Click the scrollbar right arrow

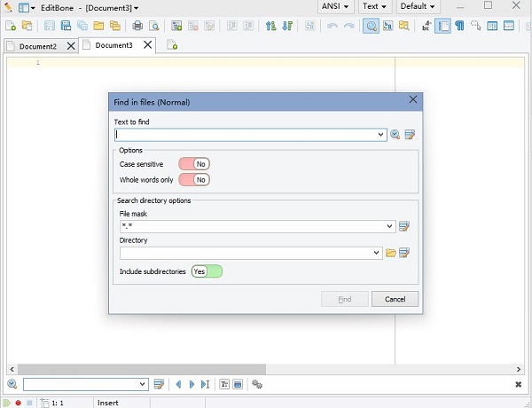pos(519,369)
